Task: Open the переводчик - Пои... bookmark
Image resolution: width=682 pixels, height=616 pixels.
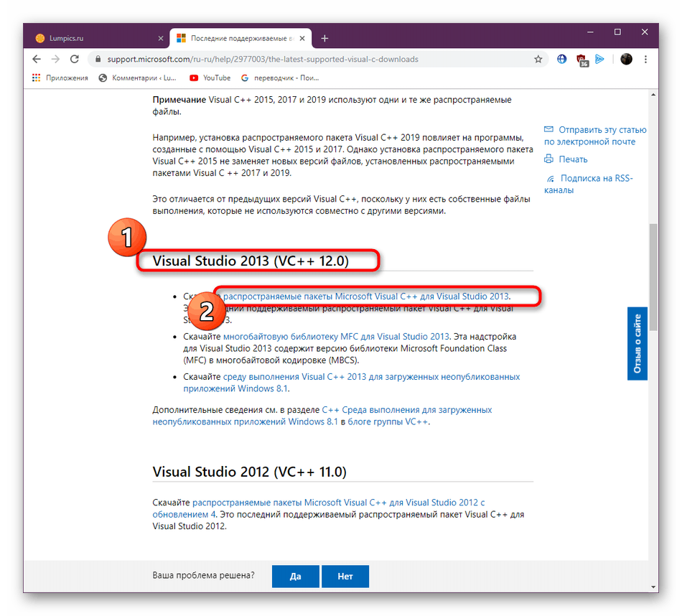Action: coord(280,78)
